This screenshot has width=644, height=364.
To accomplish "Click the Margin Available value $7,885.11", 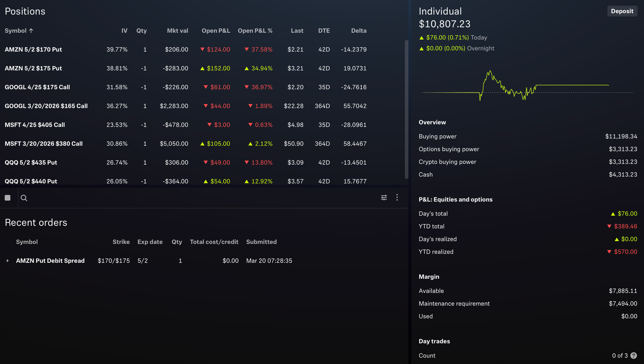I will [x=623, y=291].
